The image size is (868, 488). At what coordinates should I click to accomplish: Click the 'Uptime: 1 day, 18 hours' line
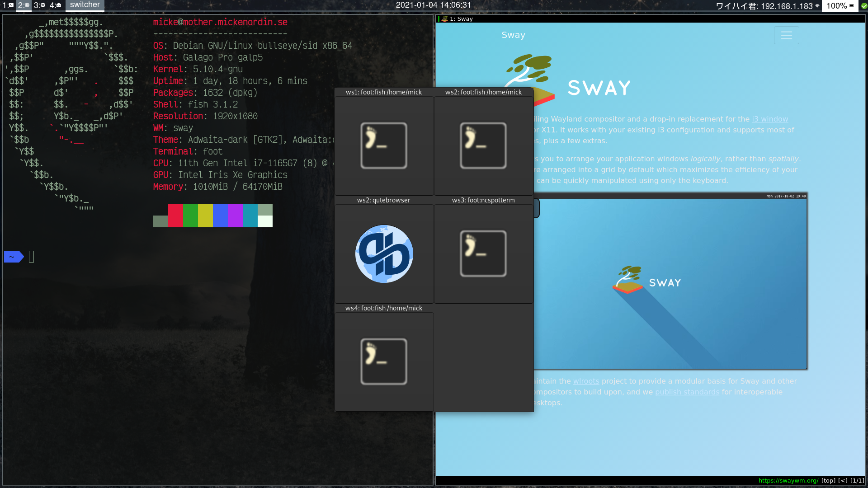(230, 81)
